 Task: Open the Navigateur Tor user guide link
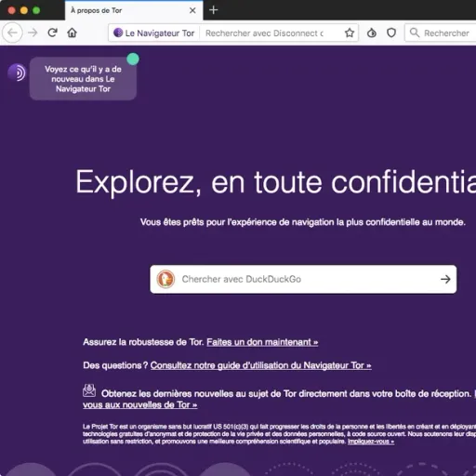(260, 365)
